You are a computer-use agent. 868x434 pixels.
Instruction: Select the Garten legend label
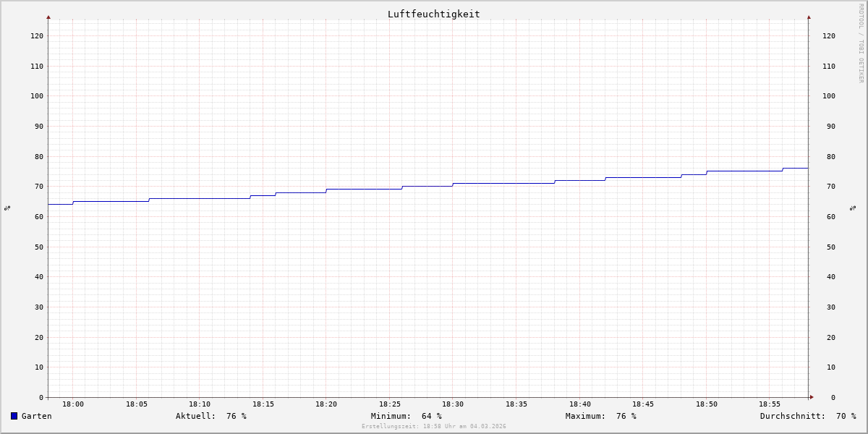pos(36,416)
